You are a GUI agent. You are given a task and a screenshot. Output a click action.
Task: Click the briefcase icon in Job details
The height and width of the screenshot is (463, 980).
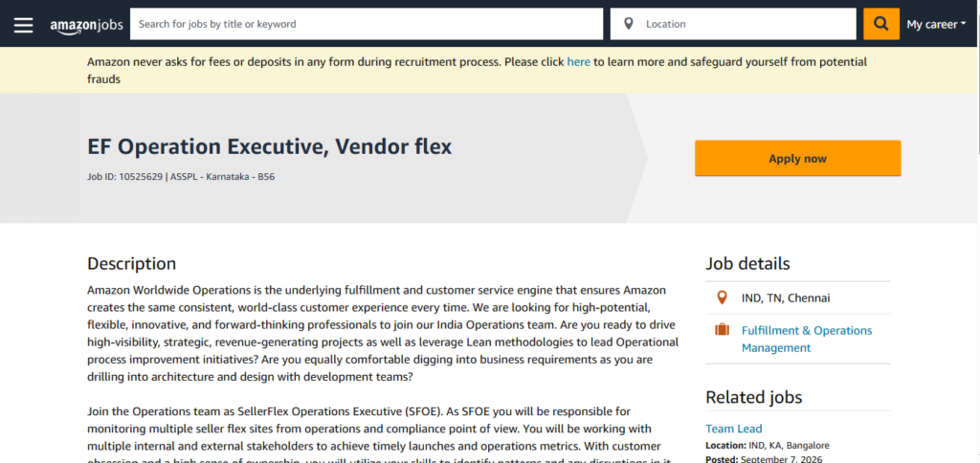coord(722,330)
